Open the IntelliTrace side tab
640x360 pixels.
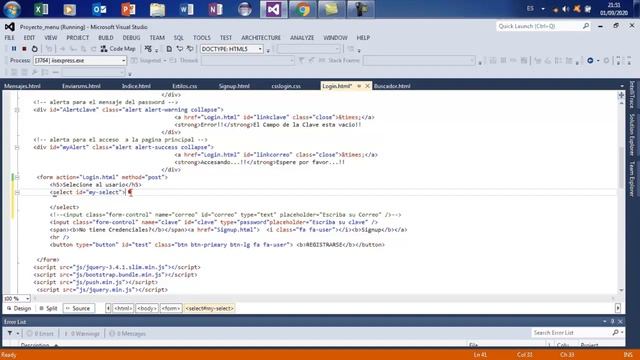tap(632, 94)
